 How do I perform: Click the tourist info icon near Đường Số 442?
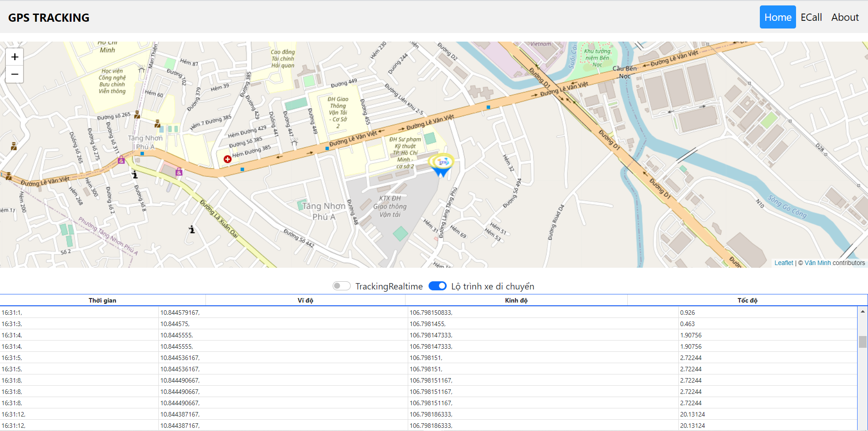click(192, 230)
